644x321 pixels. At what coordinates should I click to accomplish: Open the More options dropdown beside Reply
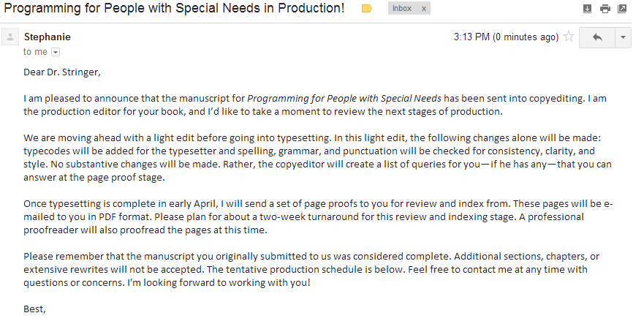(x=623, y=37)
